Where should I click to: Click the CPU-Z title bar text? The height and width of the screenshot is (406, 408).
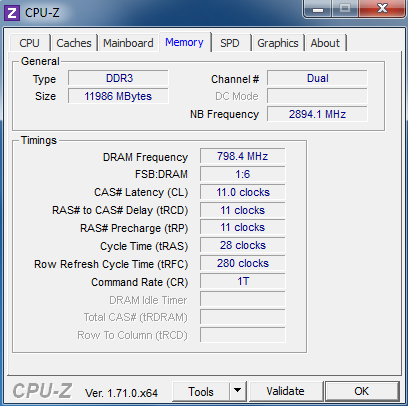(x=42, y=13)
